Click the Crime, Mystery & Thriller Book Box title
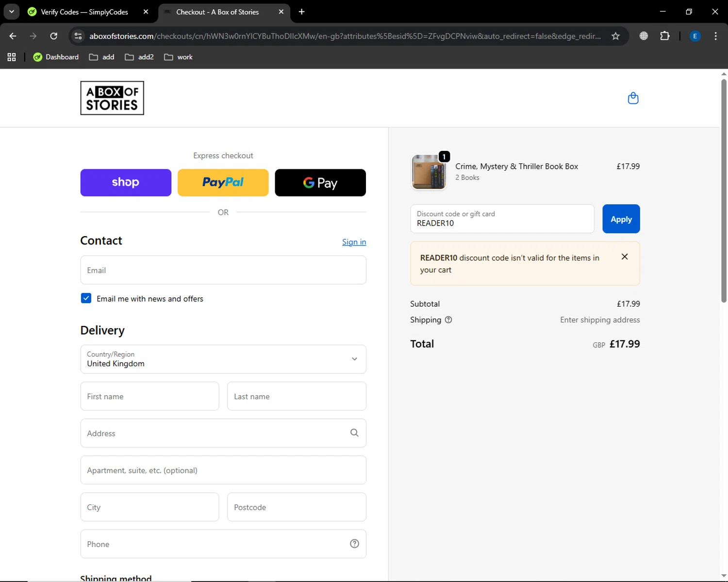Screen dimensions: 728x582 (516, 166)
